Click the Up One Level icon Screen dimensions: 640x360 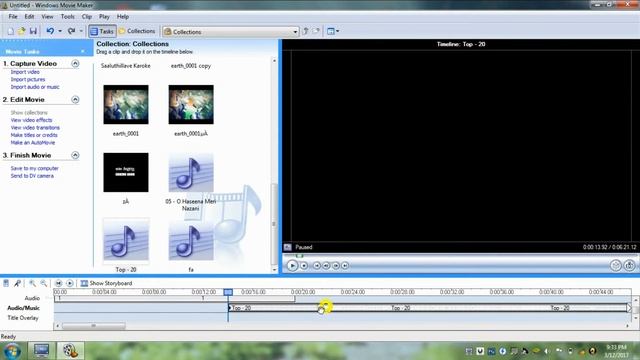(305, 31)
